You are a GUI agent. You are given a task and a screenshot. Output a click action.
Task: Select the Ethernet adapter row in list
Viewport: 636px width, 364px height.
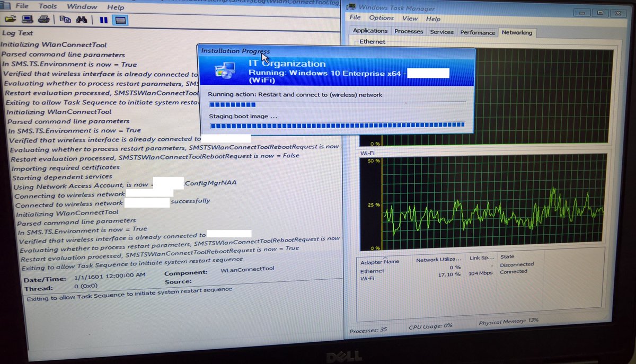coord(448,268)
